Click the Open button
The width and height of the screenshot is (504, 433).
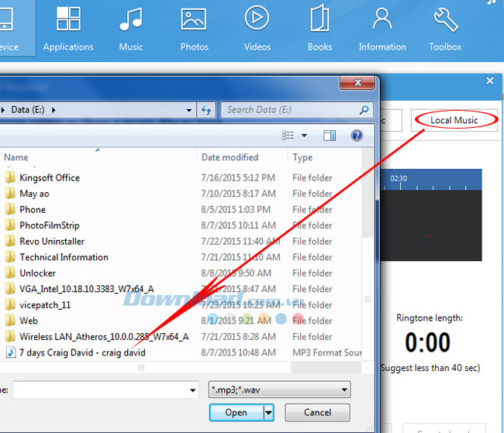236,412
